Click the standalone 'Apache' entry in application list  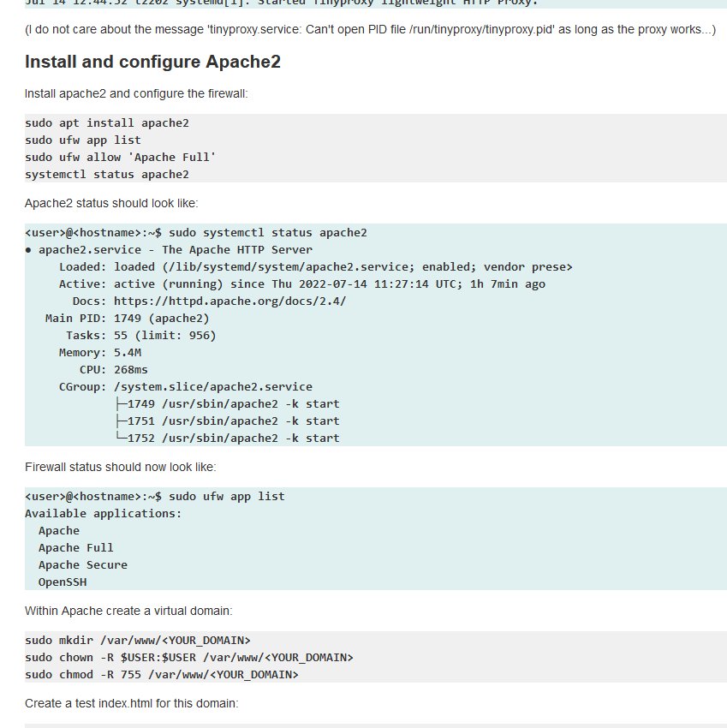[59, 531]
